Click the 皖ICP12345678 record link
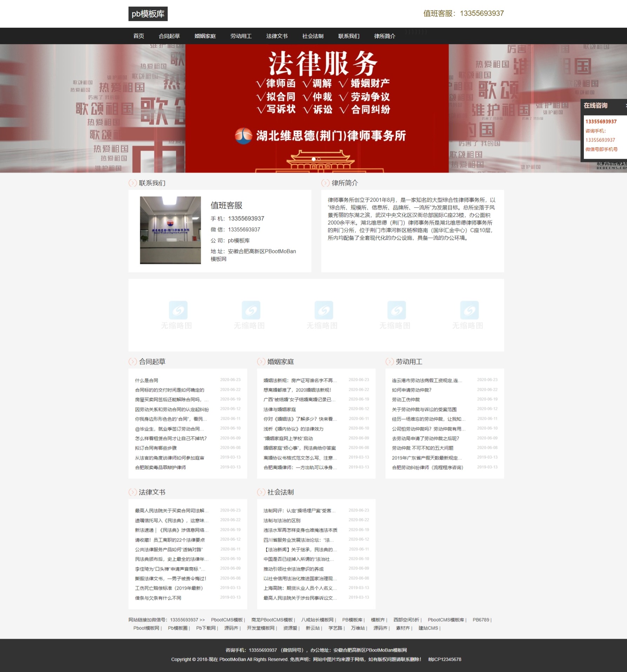The image size is (627, 672). 445,659
